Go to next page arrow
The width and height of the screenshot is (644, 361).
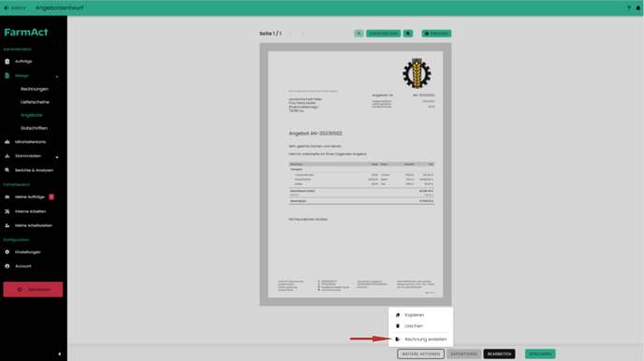coord(302,34)
